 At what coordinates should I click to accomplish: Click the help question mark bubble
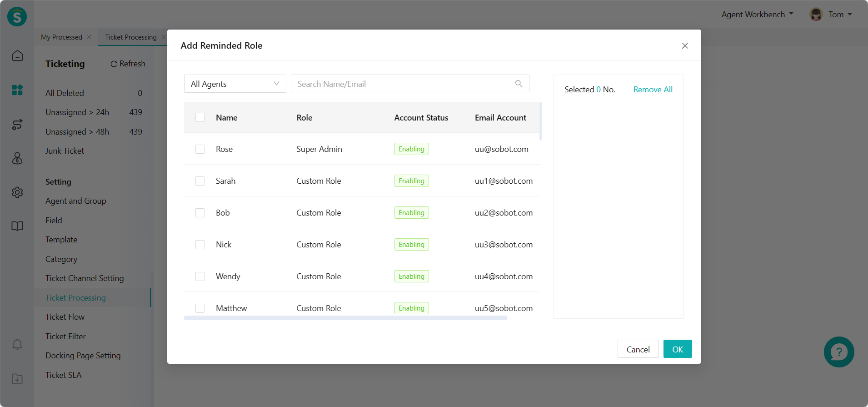pos(839,352)
